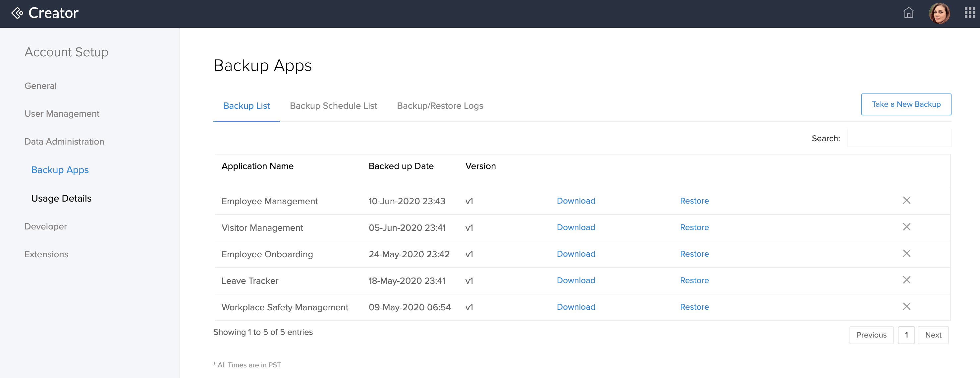Viewport: 980px width, 378px height.
Task: Click the home icon in the top bar
Action: tap(908, 13)
